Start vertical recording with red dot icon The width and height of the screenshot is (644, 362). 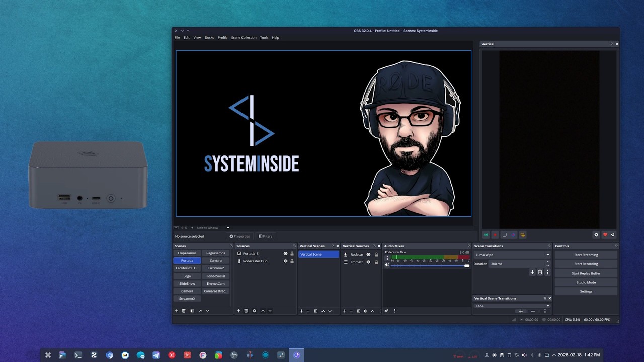495,235
